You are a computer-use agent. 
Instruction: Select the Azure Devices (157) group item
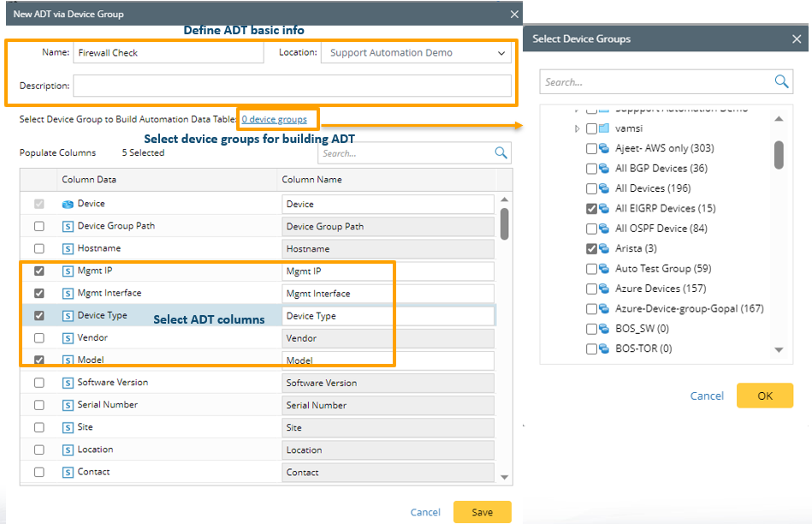tap(659, 289)
